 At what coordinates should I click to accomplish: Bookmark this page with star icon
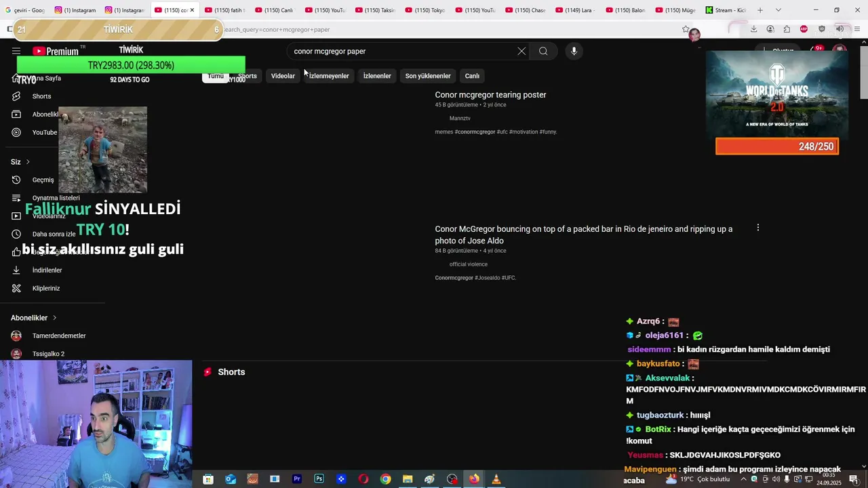coord(686,29)
